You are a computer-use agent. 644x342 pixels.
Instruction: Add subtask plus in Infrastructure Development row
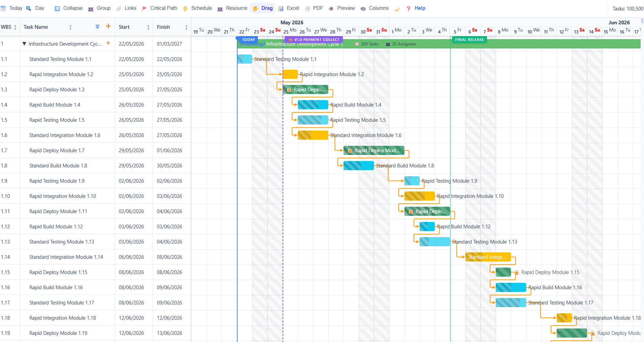(108, 43)
